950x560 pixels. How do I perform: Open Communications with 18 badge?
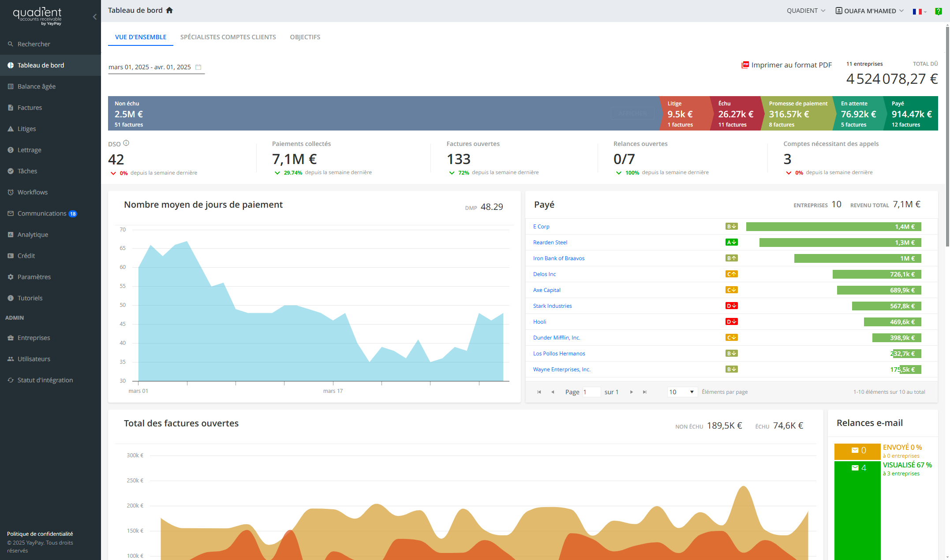pyautogui.click(x=42, y=213)
